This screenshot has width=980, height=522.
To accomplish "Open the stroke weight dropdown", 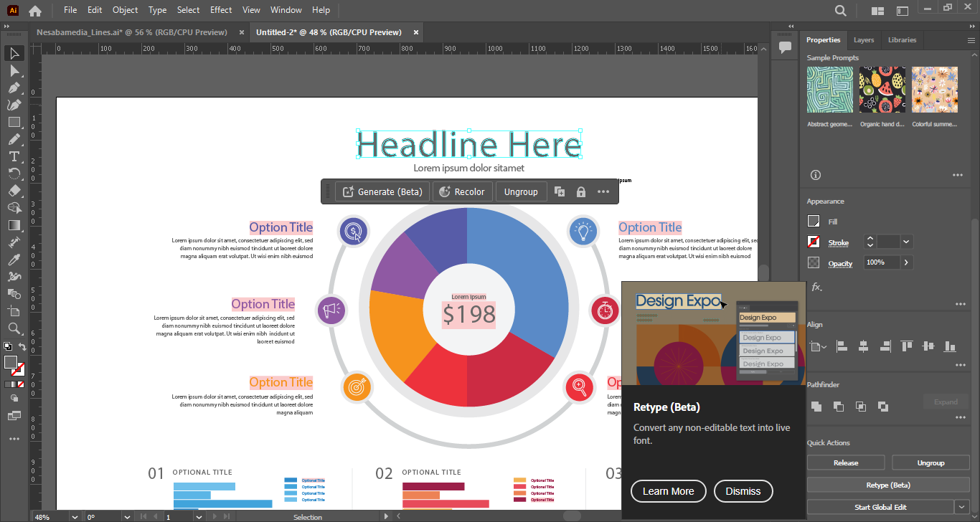I will tap(907, 242).
